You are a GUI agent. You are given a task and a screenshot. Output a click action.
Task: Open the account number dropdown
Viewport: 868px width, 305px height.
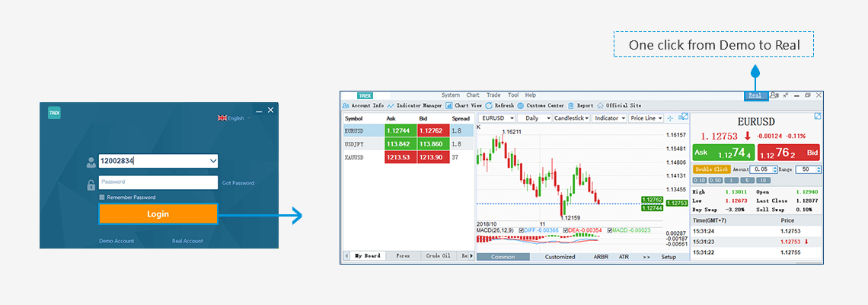[x=213, y=162]
